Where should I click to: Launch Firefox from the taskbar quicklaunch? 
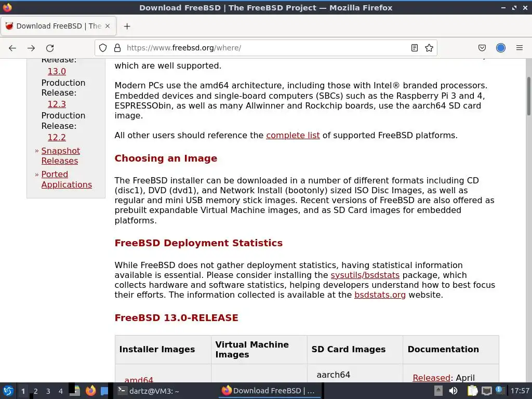pyautogui.click(x=90, y=391)
